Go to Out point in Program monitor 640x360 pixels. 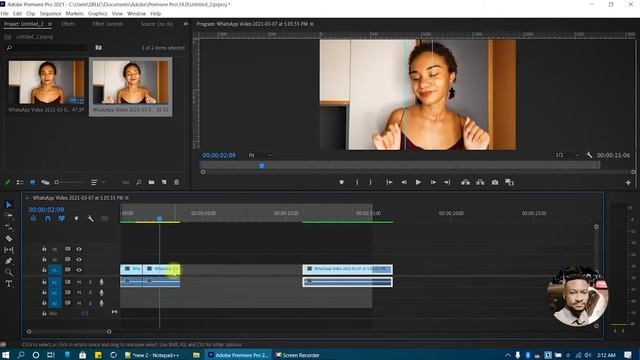pos(447,182)
